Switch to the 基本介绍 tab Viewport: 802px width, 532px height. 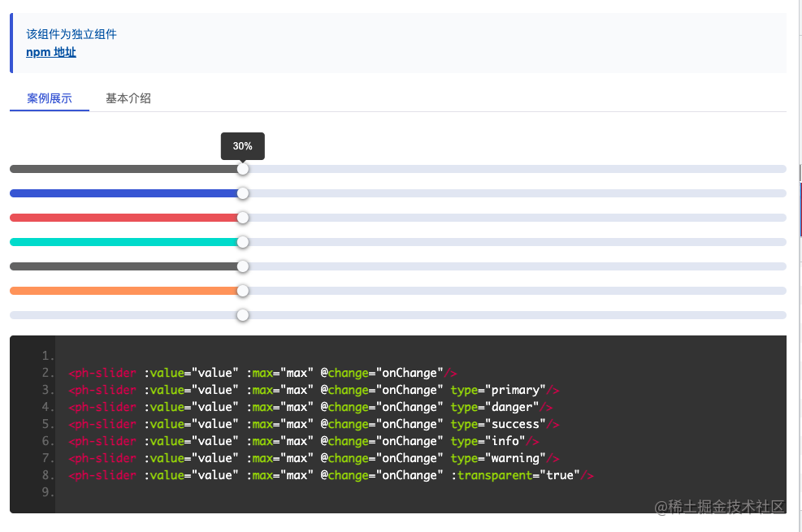point(127,97)
